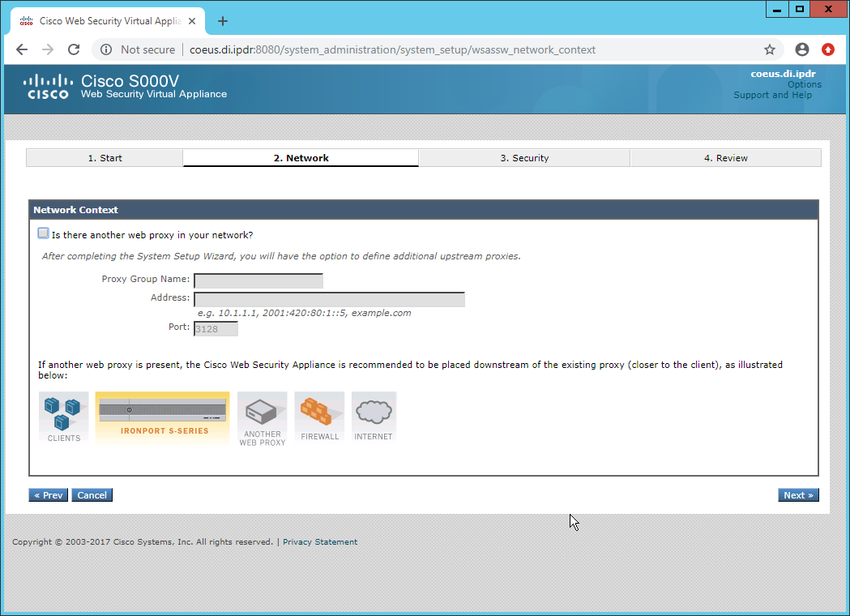Open Support and Help
The width and height of the screenshot is (850, 616).
click(772, 95)
